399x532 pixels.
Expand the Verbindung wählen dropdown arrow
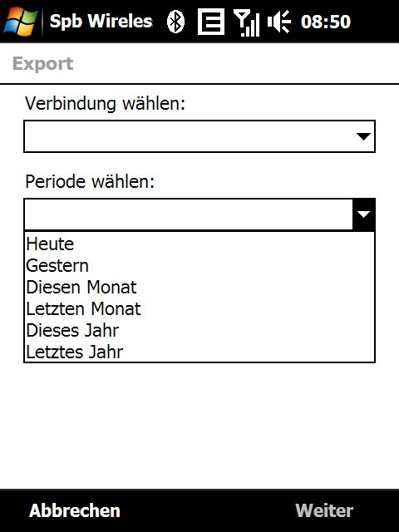(x=363, y=136)
